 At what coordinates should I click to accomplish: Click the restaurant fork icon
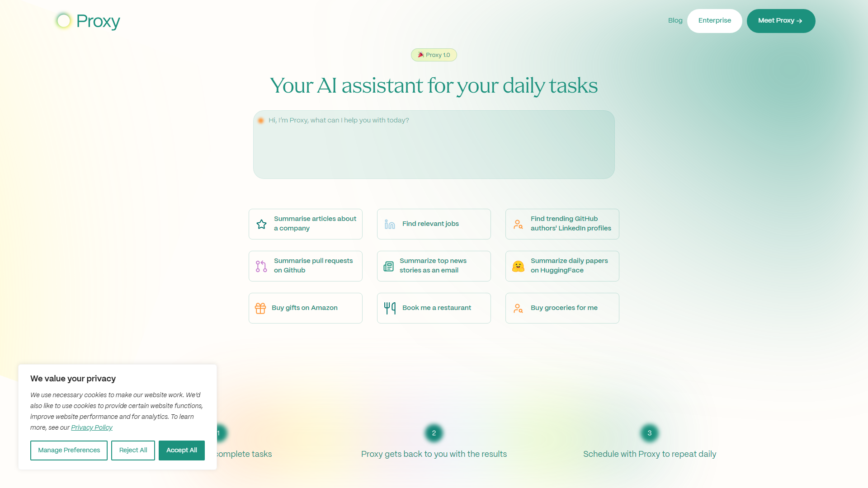point(389,308)
